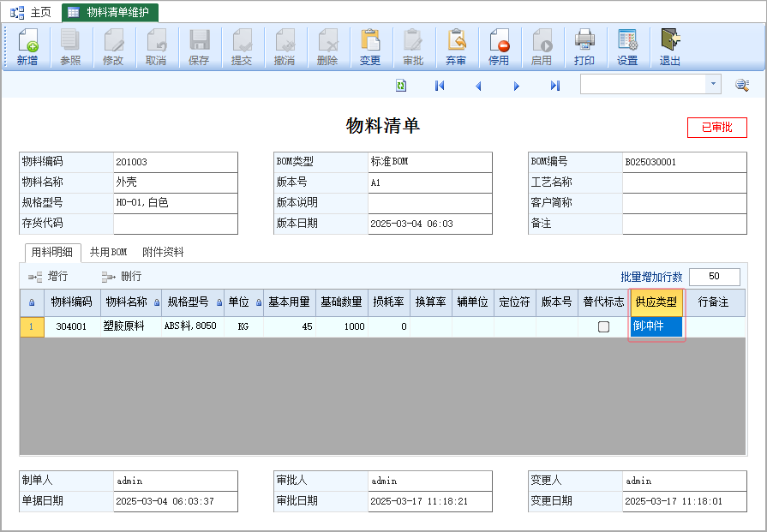Jump to the first record arrow

click(x=440, y=85)
